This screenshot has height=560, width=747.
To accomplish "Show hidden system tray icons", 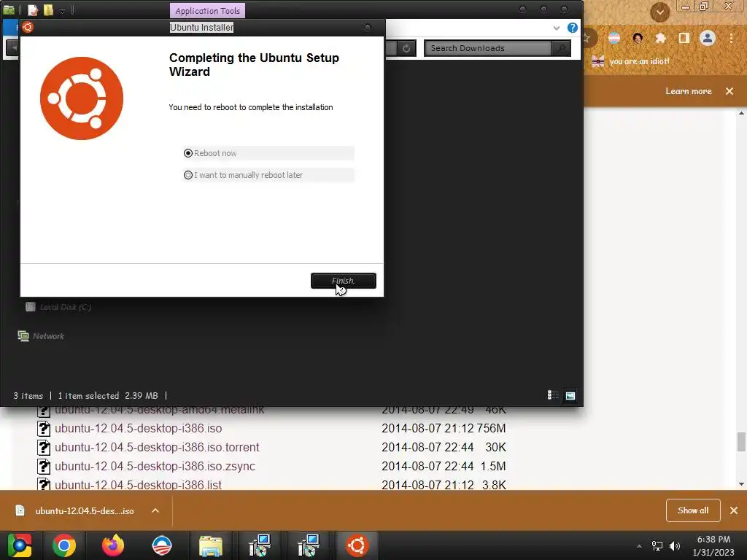I will coord(639,545).
